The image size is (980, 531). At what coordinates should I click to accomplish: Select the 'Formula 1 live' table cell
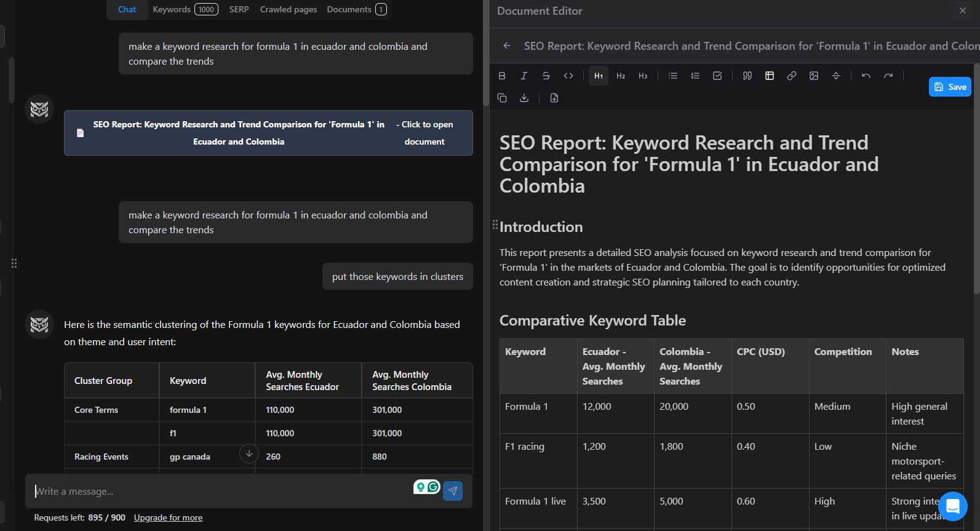(x=538, y=508)
